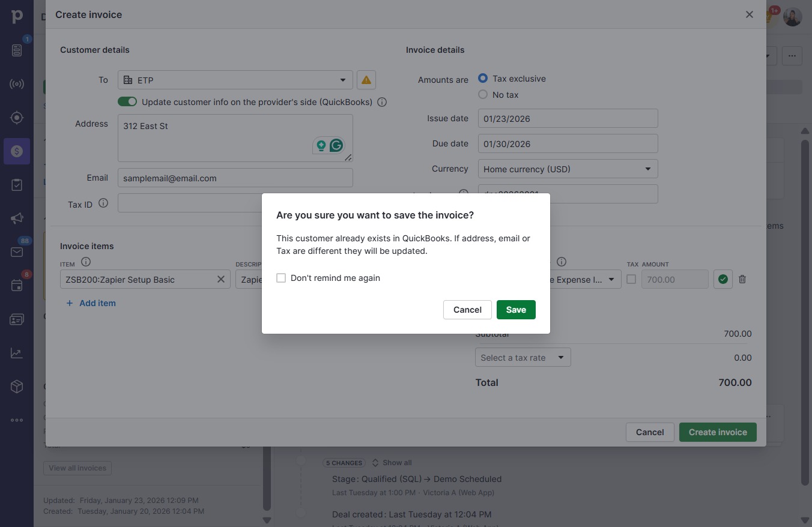The image size is (812, 527).
Task: Select the Tax exclusive radio option
Action: coord(483,79)
